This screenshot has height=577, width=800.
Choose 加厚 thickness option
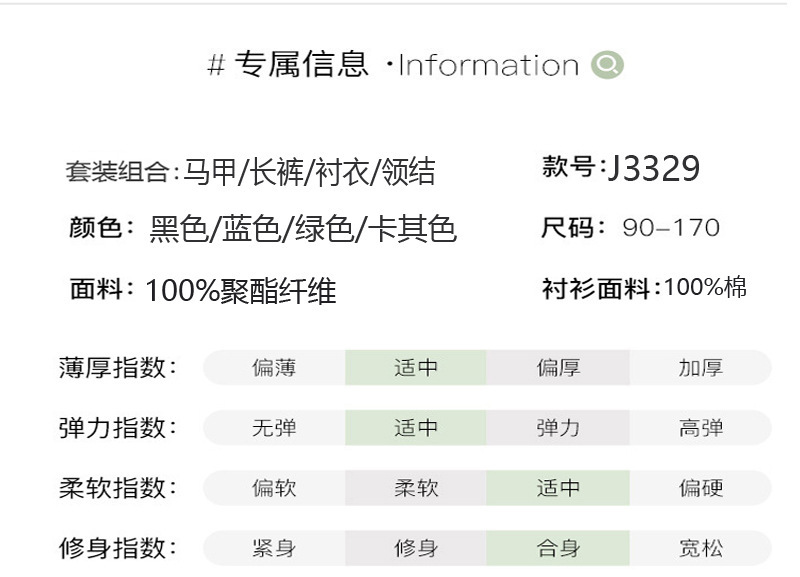[x=700, y=368]
